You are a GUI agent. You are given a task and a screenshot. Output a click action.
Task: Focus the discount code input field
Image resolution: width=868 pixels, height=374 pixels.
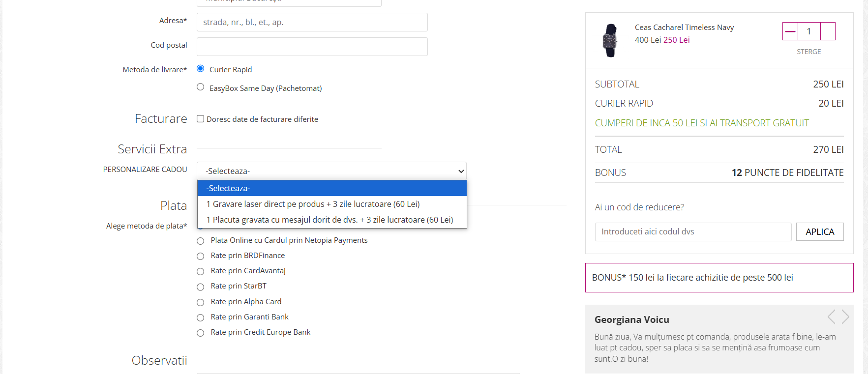(692, 232)
